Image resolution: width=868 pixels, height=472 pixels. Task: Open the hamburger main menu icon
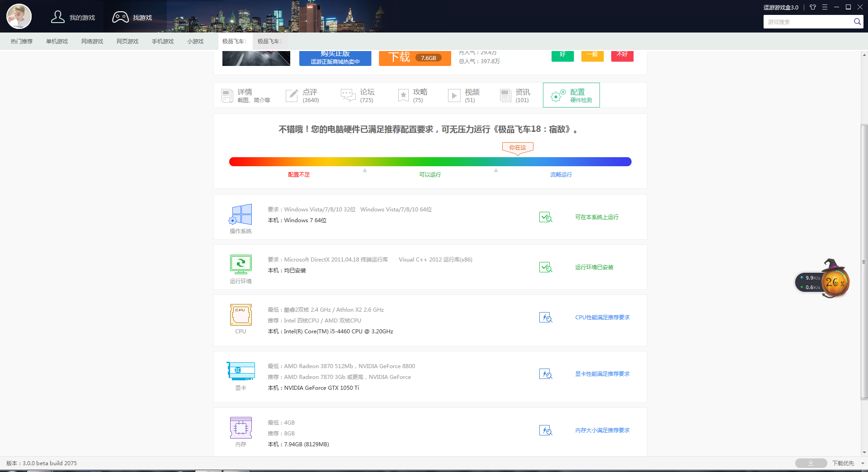pos(825,7)
